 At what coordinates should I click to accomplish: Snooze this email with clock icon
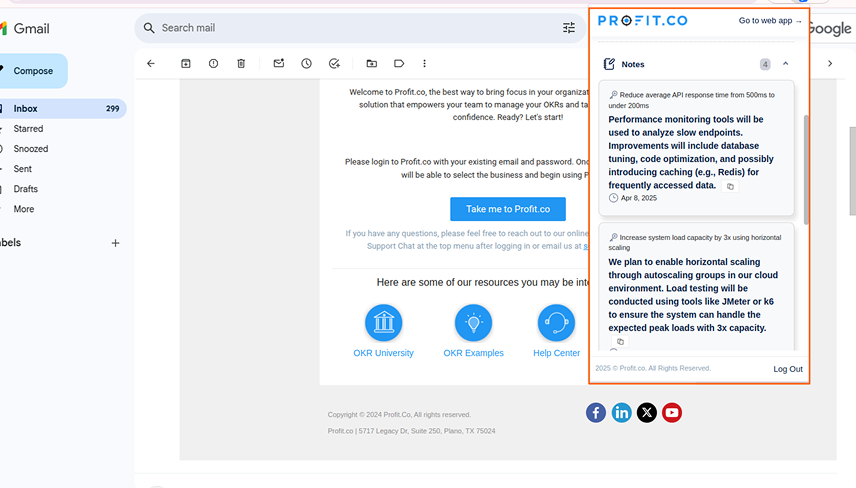[x=306, y=63]
